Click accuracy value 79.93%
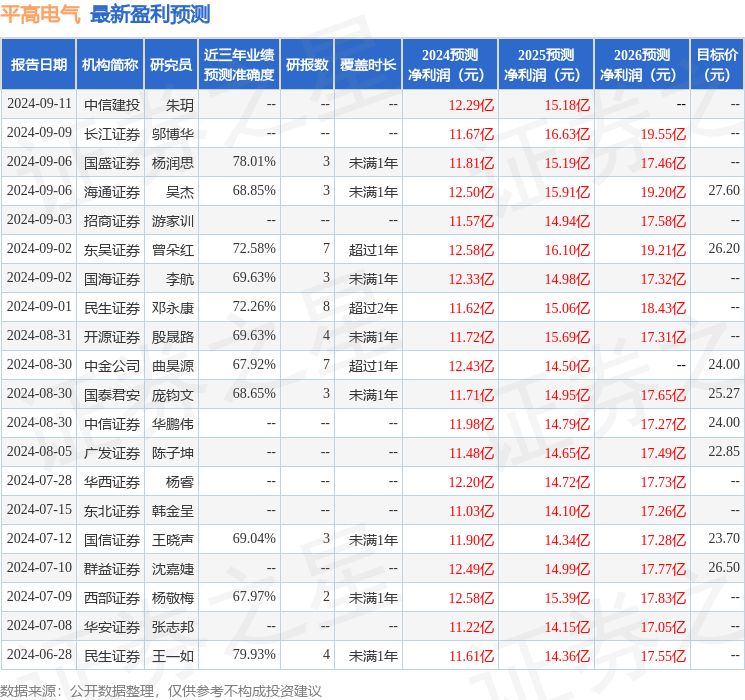The width and height of the screenshot is (745, 700). (x=254, y=654)
